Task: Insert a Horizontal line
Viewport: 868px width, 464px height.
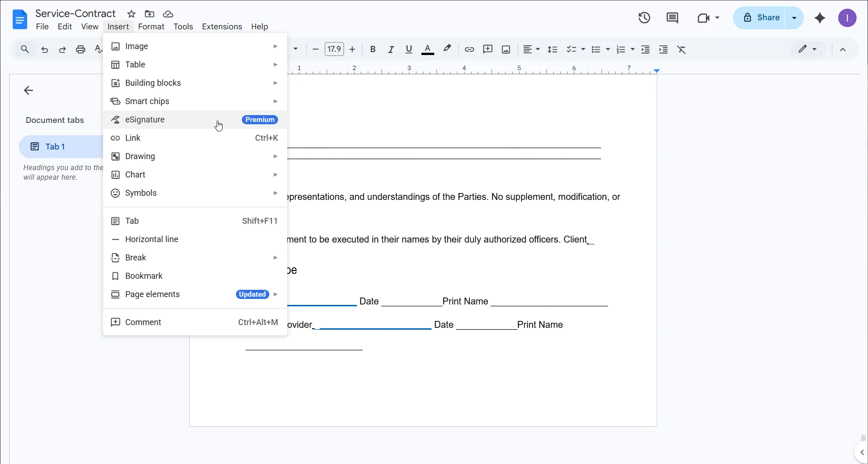Action: (x=195, y=239)
